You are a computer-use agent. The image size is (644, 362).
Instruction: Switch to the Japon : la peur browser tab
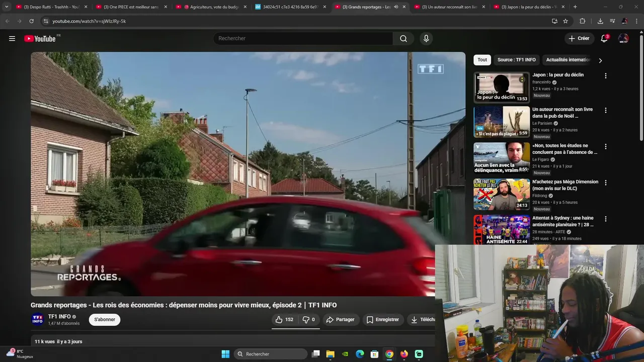pos(528,7)
